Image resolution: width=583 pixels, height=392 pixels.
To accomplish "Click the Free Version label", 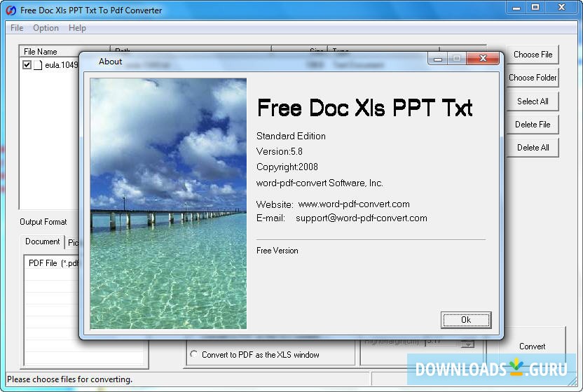I will (277, 251).
